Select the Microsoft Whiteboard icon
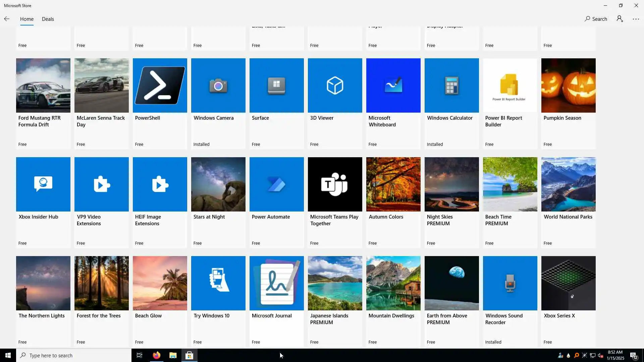644x362 pixels. tap(393, 85)
